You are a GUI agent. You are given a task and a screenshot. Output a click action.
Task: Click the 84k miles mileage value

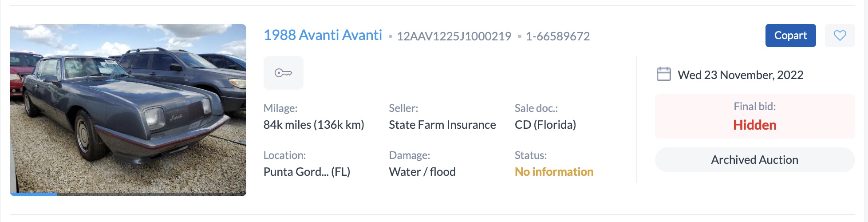(313, 125)
